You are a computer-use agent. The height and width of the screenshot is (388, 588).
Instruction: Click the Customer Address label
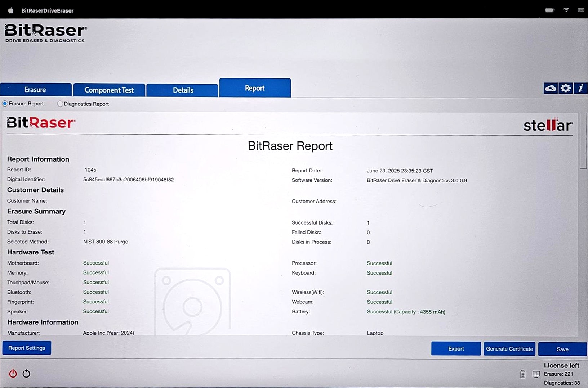(x=314, y=201)
